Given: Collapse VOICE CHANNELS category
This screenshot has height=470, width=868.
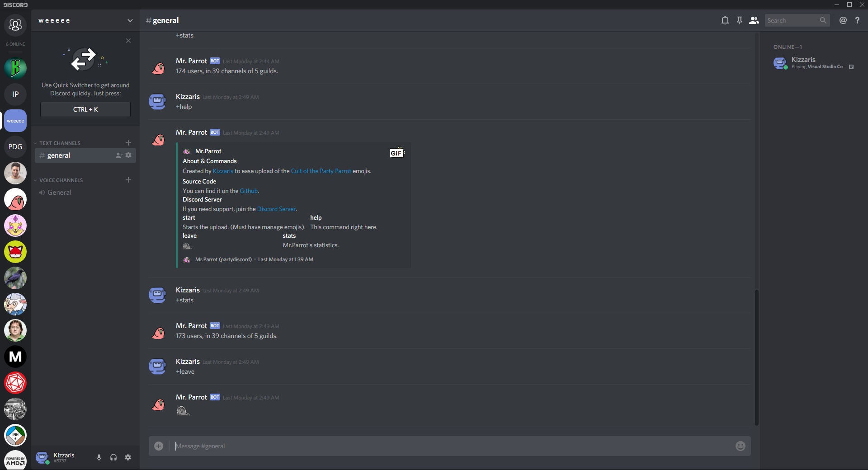Looking at the screenshot, I should [x=61, y=180].
